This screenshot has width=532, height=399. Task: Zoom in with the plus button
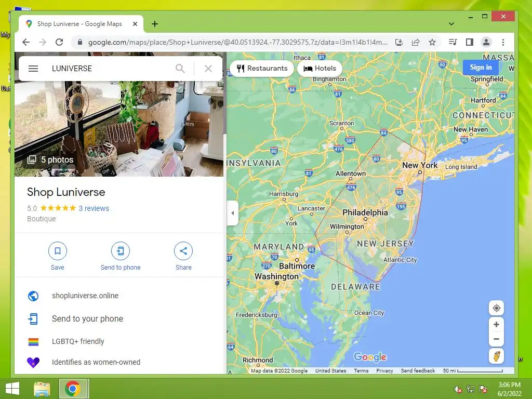pos(496,325)
